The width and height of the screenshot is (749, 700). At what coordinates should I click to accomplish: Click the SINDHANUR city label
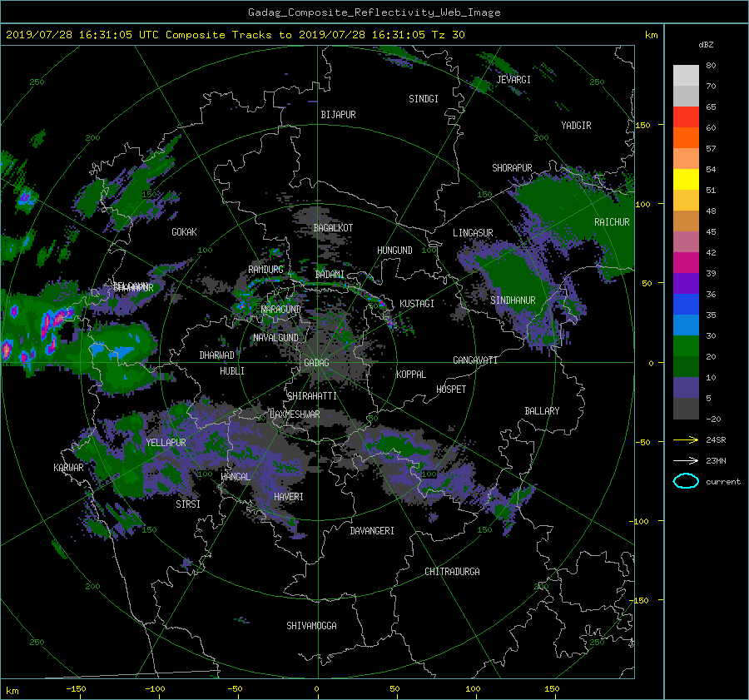tap(513, 300)
